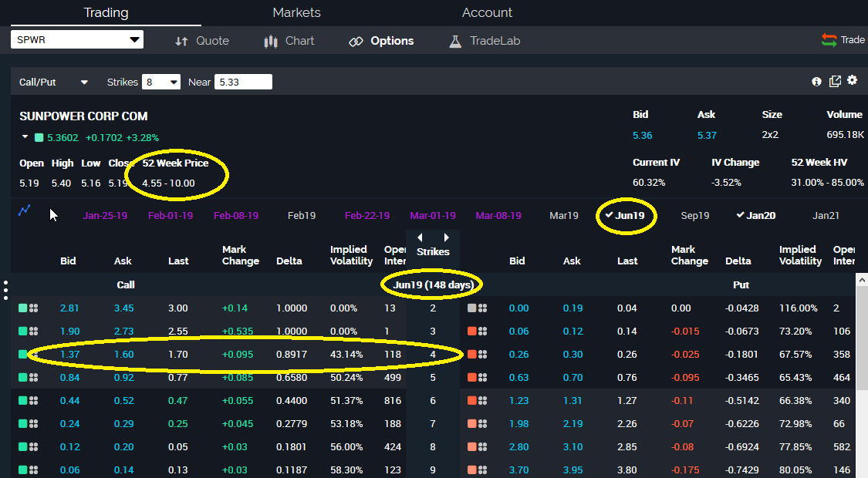
Task: Click the 0.84 call bid at strike 5
Action: (x=69, y=377)
